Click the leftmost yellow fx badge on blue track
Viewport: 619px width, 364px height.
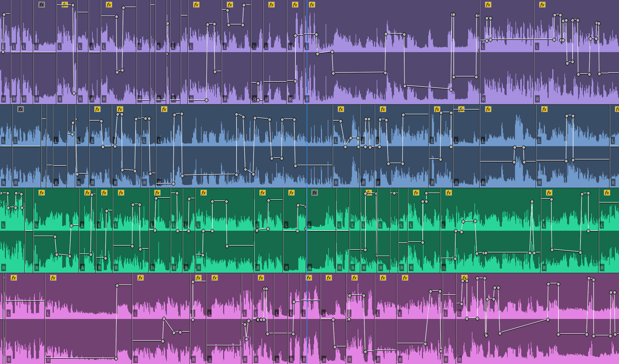[x=97, y=109]
